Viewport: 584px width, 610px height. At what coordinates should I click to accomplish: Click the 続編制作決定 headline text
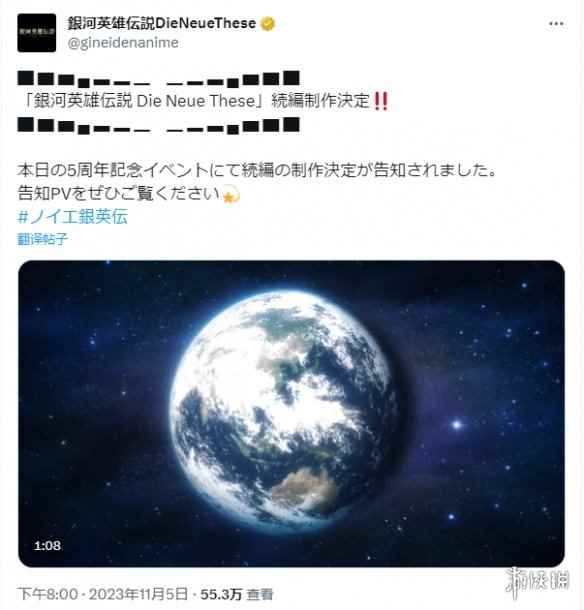click(x=320, y=101)
